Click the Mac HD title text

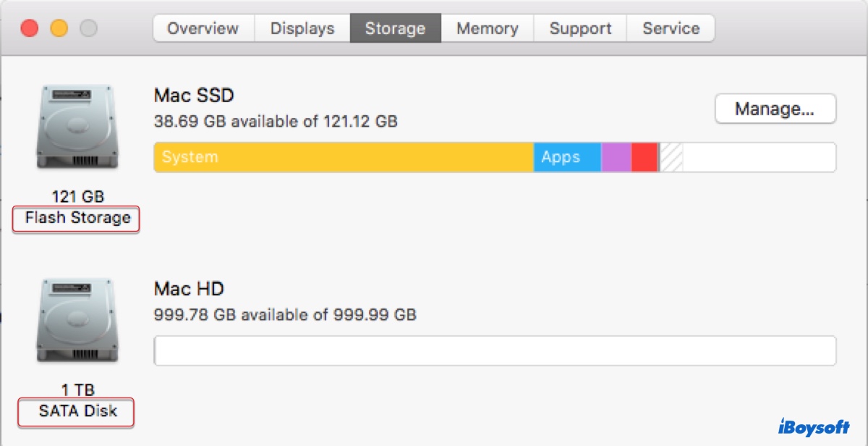[189, 288]
